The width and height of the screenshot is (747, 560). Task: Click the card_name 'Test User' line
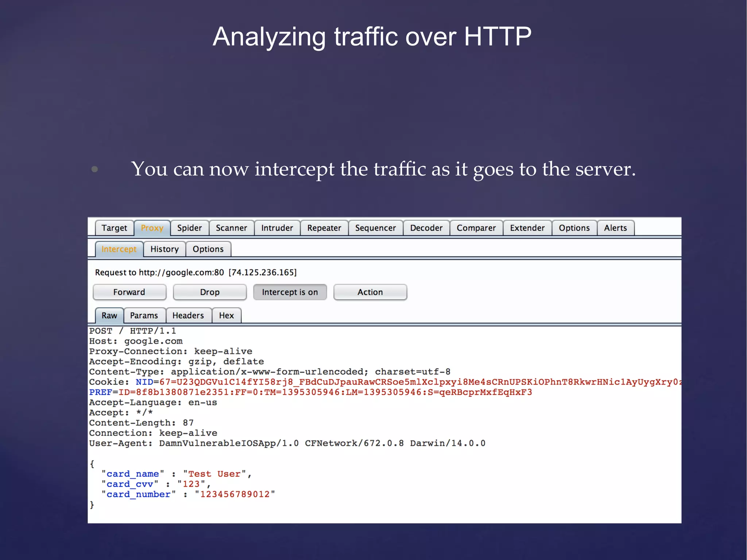coord(177,474)
